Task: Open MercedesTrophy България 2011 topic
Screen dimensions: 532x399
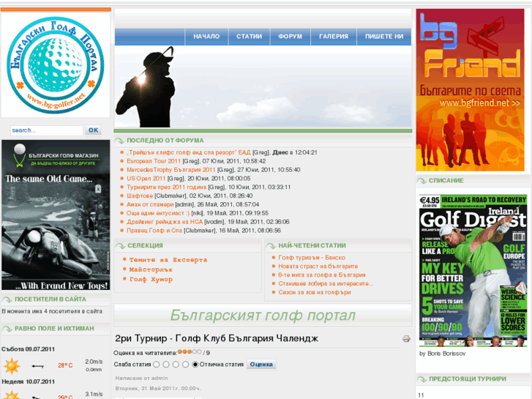Action: (x=171, y=170)
